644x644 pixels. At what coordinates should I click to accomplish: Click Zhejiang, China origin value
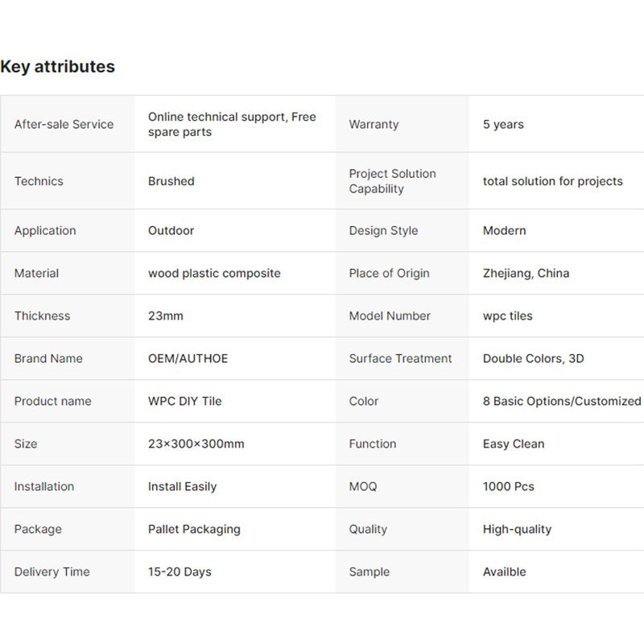pos(526,273)
